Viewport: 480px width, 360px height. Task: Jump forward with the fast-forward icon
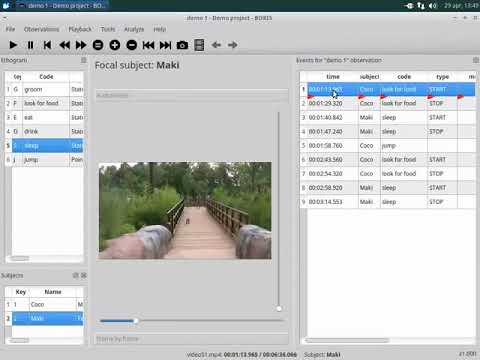point(81,45)
